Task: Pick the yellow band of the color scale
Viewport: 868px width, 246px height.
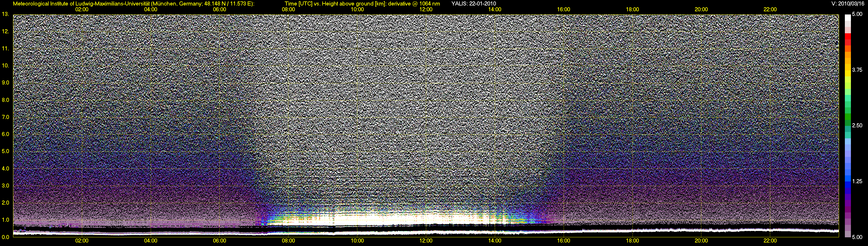Action: [x=847, y=74]
